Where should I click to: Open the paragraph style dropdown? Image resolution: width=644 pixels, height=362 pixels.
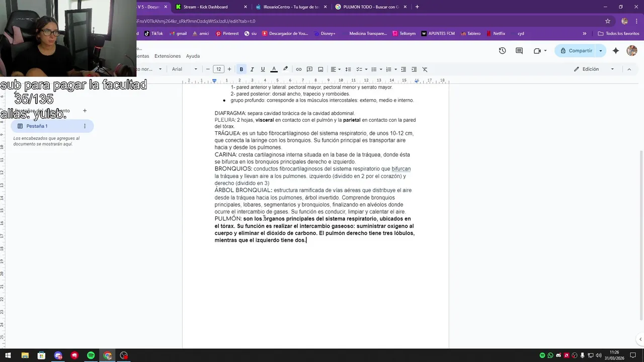pos(150,69)
